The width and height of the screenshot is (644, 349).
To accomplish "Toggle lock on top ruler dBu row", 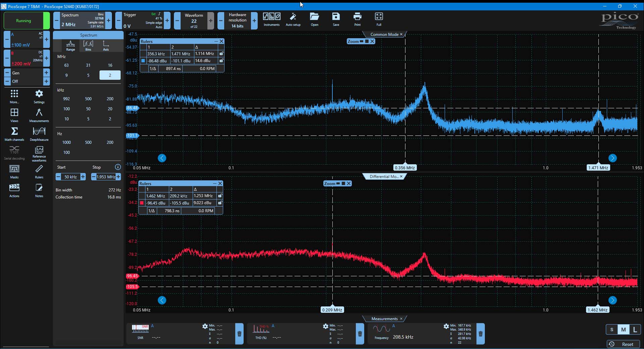I will (x=221, y=61).
